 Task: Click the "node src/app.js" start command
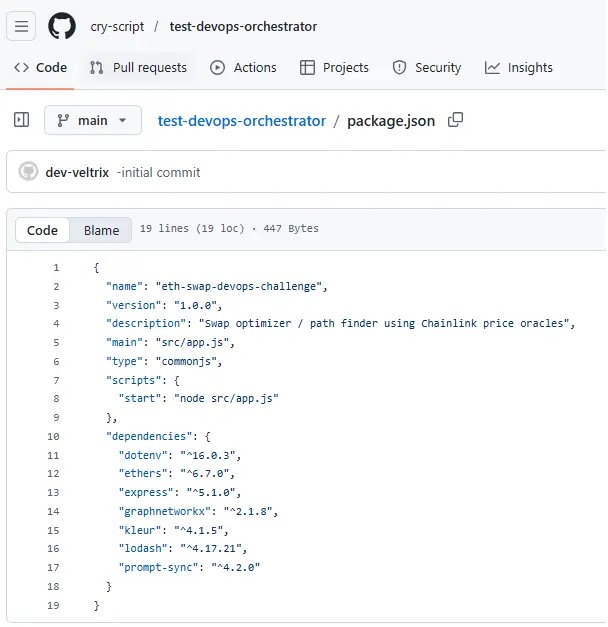click(226, 398)
